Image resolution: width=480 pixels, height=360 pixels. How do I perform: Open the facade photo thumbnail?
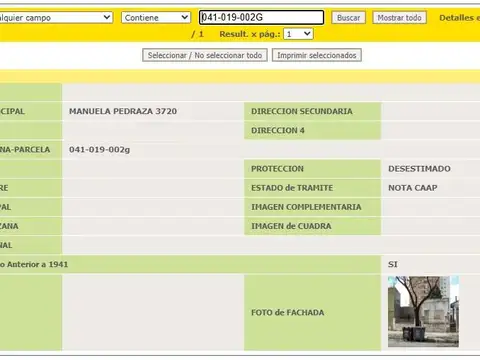point(423,312)
